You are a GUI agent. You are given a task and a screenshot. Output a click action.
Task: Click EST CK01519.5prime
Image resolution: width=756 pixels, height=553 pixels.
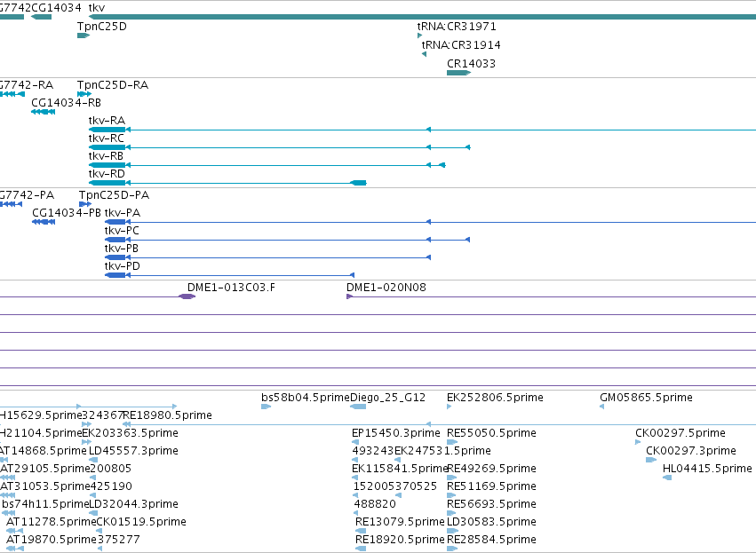click(141, 522)
